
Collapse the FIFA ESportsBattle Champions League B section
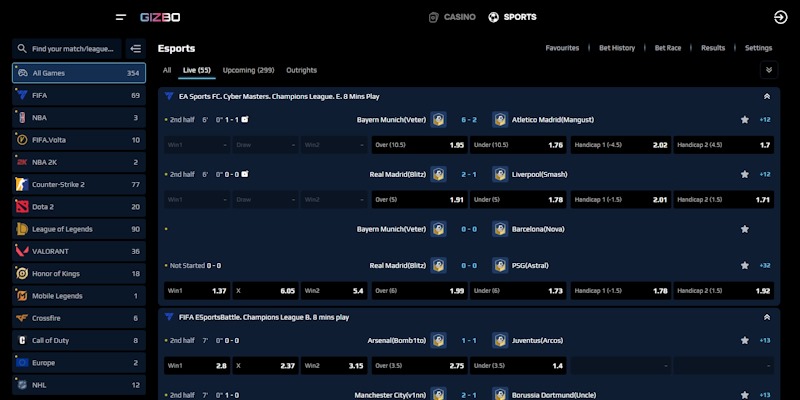coord(766,317)
